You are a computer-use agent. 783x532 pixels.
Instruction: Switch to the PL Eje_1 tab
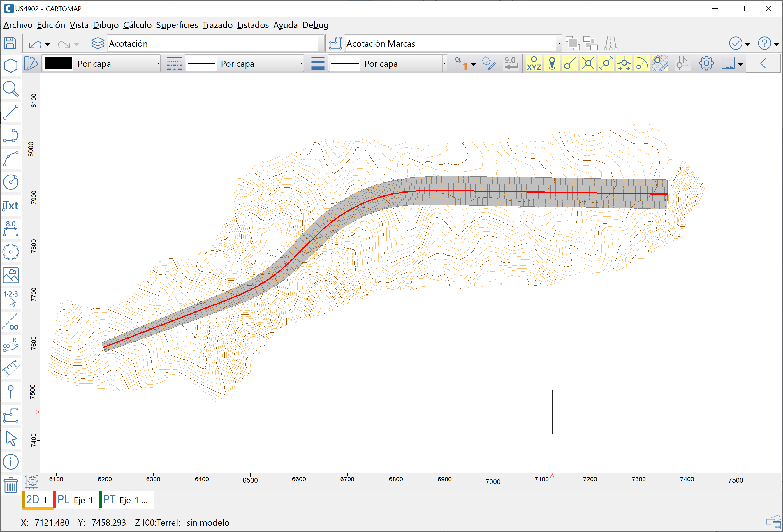point(75,500)
